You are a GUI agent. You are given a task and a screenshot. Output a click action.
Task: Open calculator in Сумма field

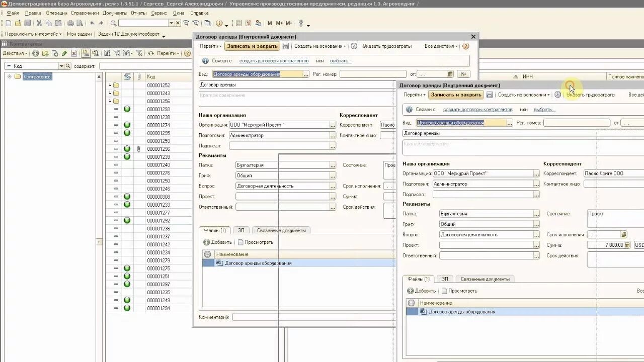(627, 245)
